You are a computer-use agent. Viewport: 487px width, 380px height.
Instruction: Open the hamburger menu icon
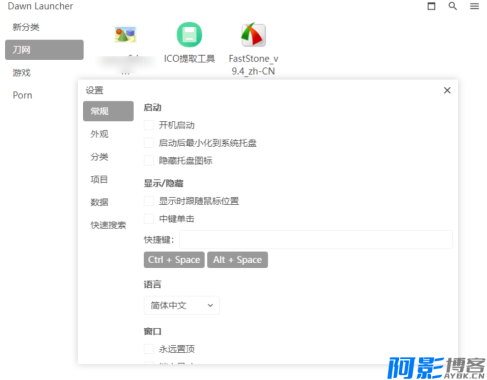tap(474, 6)
